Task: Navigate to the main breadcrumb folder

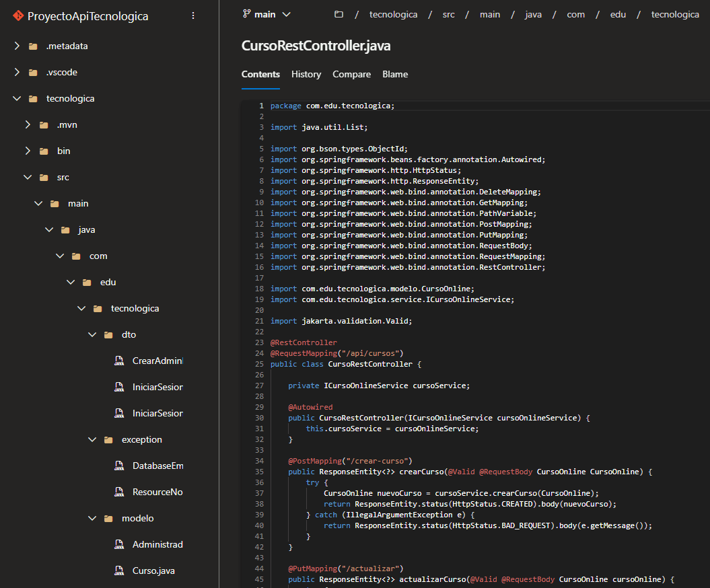Action: pos(490,15)
